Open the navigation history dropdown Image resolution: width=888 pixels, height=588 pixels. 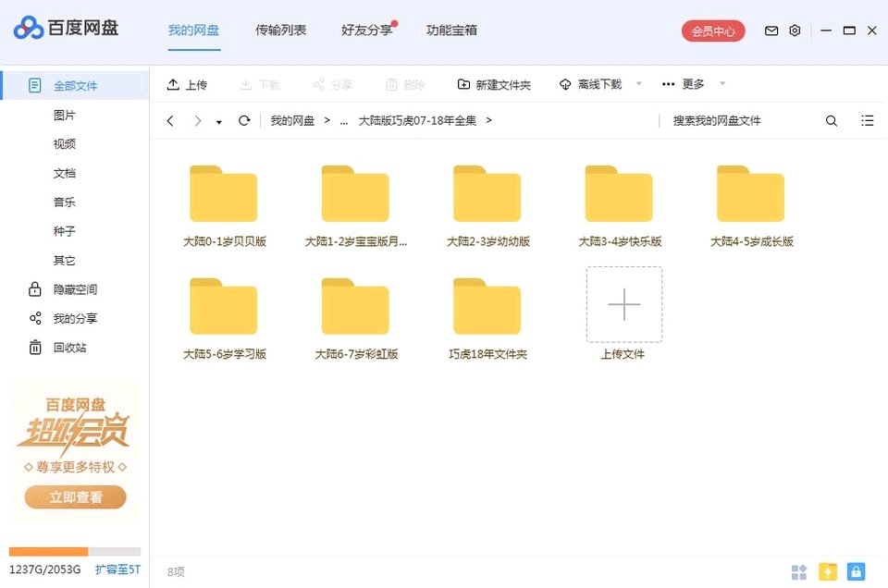218,122
